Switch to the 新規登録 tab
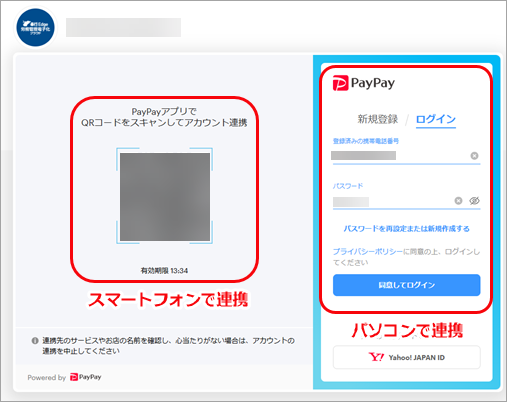Image resolution: width=507 pixels, height=402 pixels. (x=378, y=119)
